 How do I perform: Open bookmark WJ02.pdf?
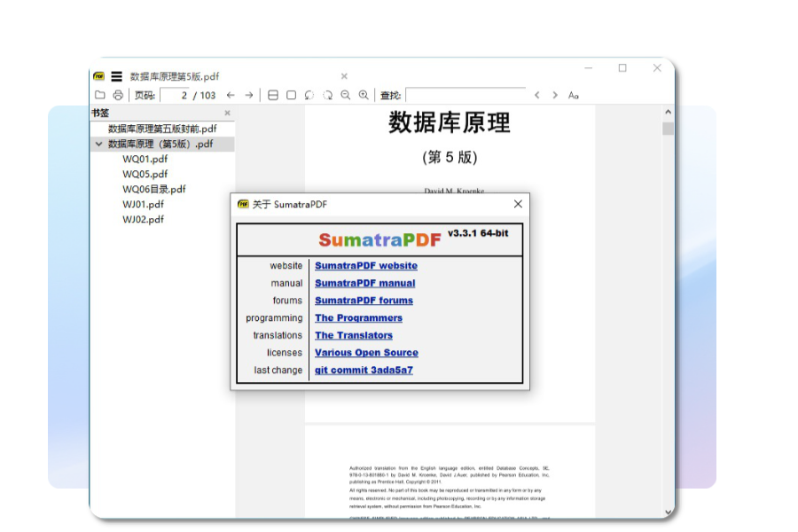pyautogui.click(x=143, y=219)
